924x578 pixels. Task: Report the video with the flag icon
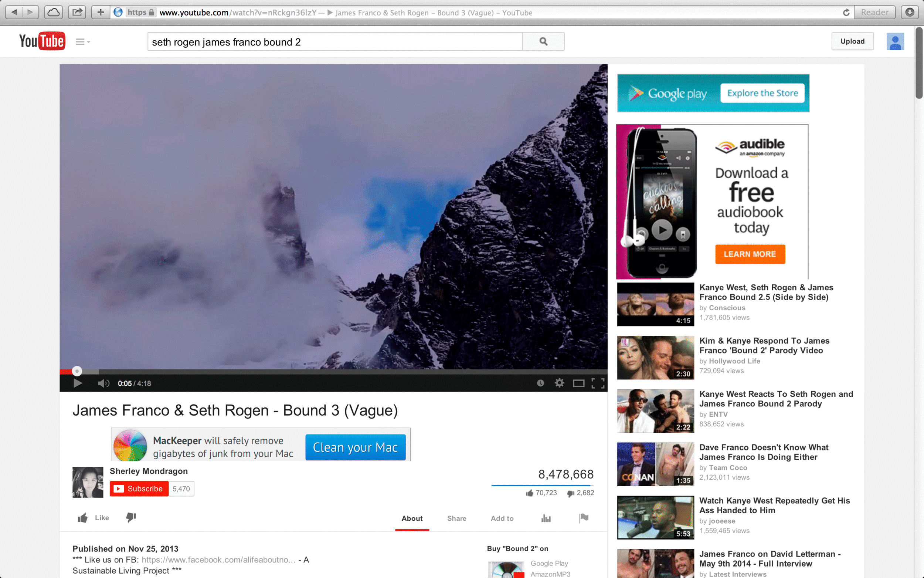tap(584, 518)
